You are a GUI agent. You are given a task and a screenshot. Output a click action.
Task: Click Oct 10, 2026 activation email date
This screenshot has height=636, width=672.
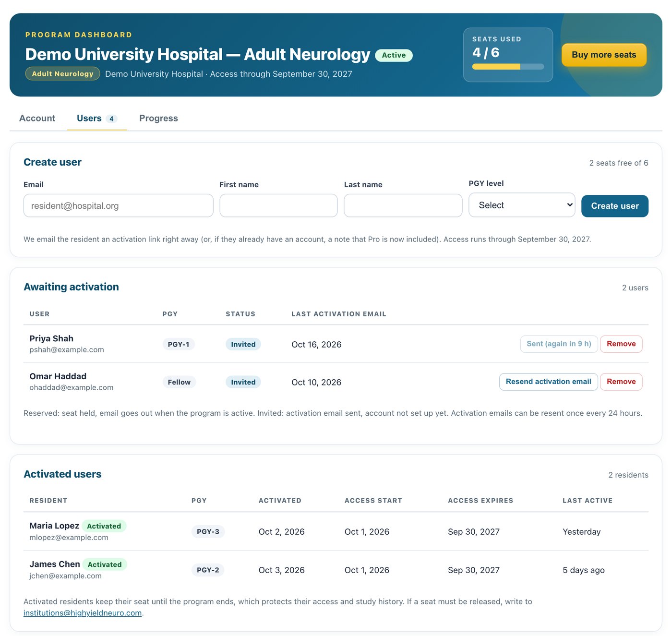click(x=316, y=382)
